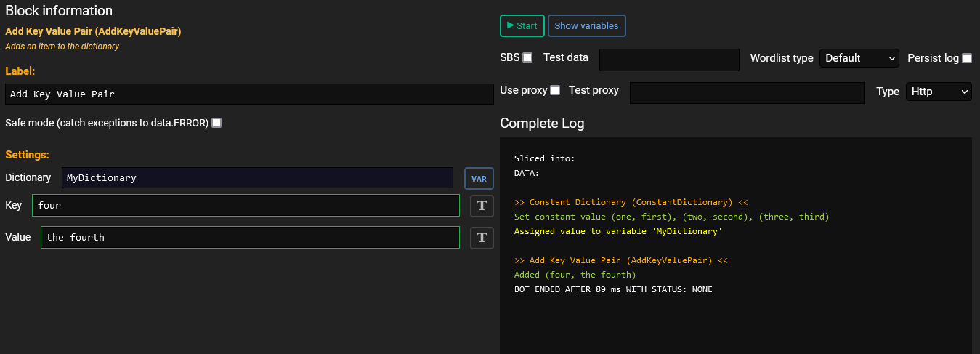Click the Constant Dictionary log header
Screen dimensions: 980x354
(631, 202)
